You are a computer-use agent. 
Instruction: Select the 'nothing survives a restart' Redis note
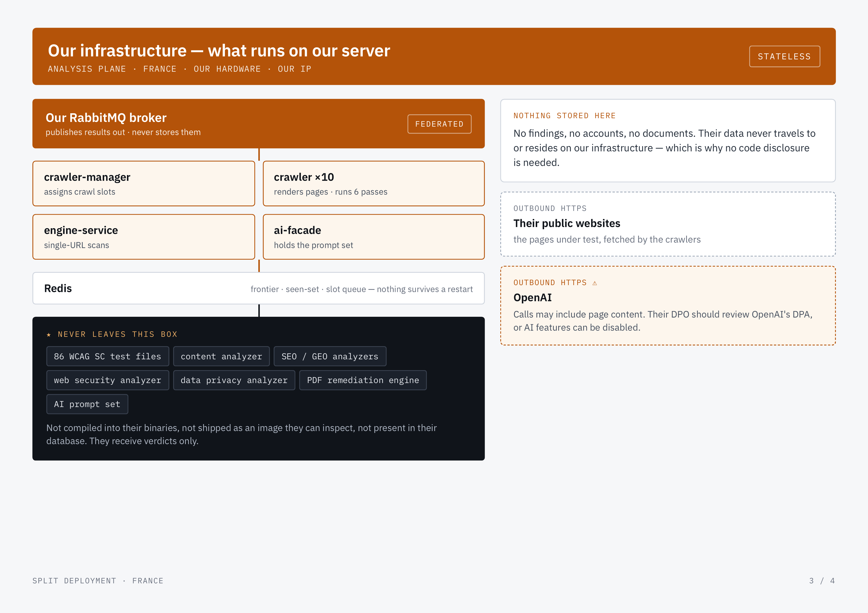point(362,289)
